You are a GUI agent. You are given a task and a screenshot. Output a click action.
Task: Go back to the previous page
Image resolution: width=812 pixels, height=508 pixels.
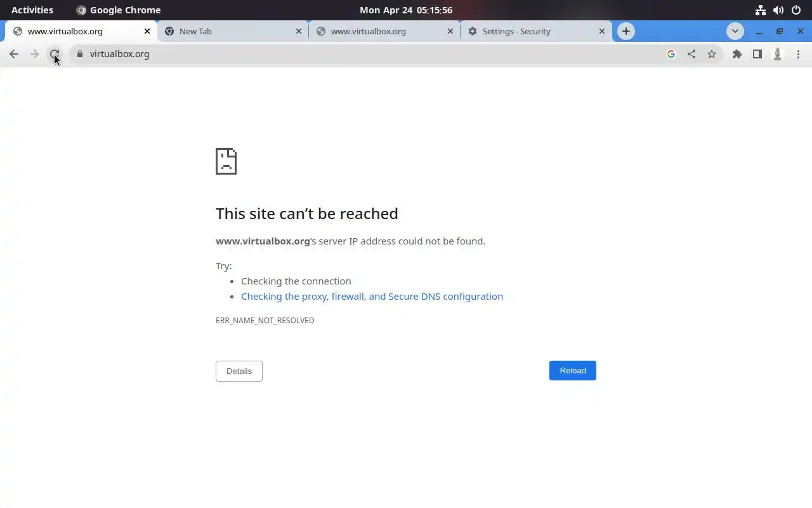[x=14, y=54]
